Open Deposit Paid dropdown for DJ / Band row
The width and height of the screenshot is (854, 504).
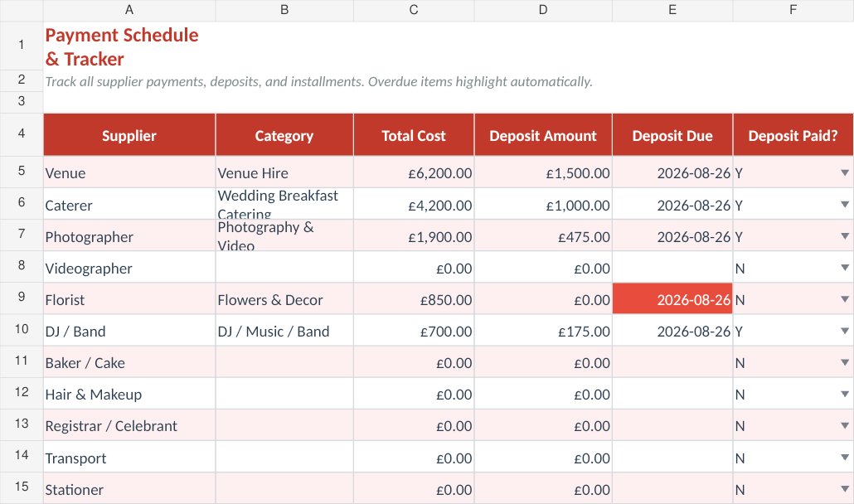[845, 331]
